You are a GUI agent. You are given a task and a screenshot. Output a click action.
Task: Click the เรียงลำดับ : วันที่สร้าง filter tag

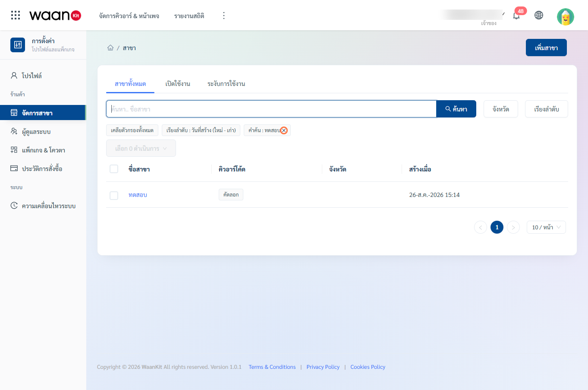[201, 130]
